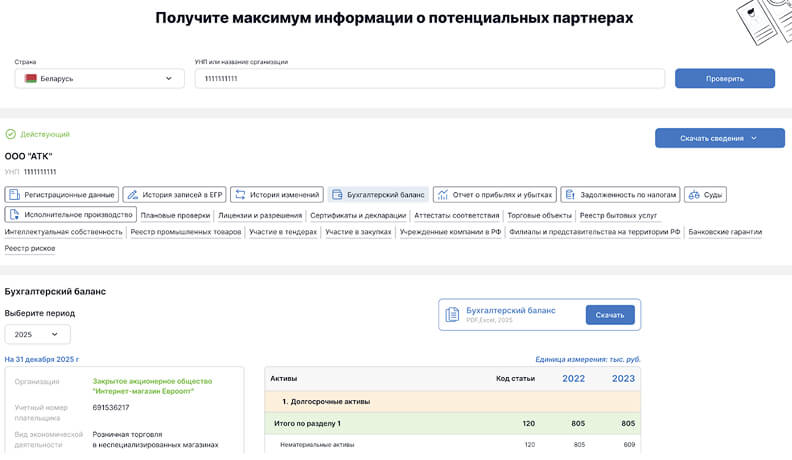The width and height of the screenshot is (792, 460).
Task: Expand the Скачать сведения dropdown button
Action: click(719, 138)
